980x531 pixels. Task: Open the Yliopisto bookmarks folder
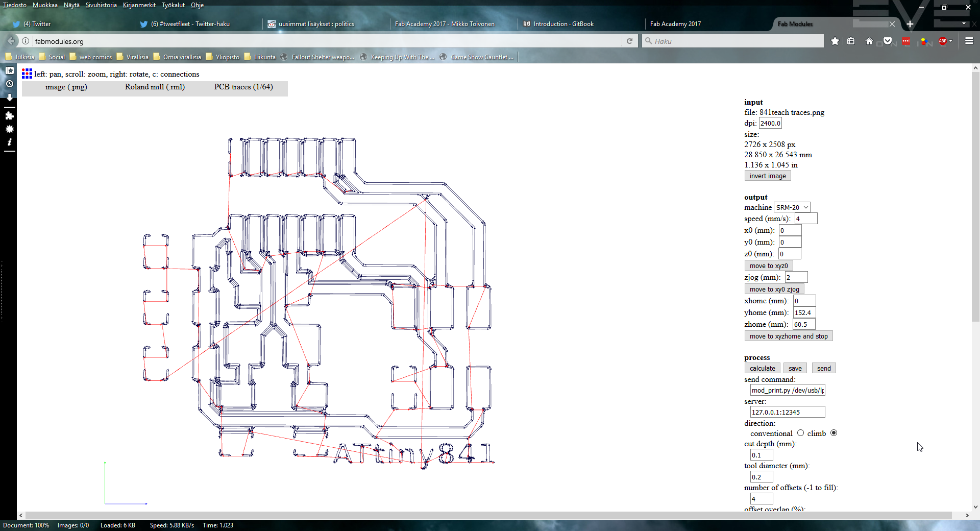223,57
